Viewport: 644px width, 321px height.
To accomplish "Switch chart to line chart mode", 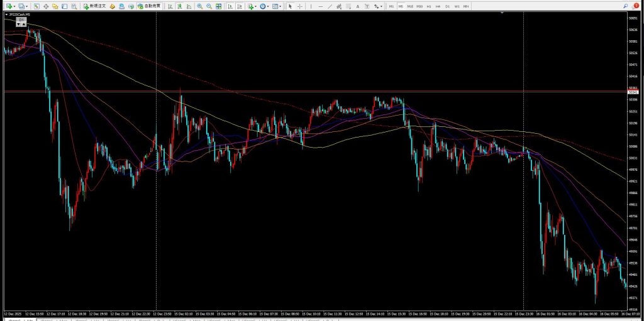I will 187,6.
